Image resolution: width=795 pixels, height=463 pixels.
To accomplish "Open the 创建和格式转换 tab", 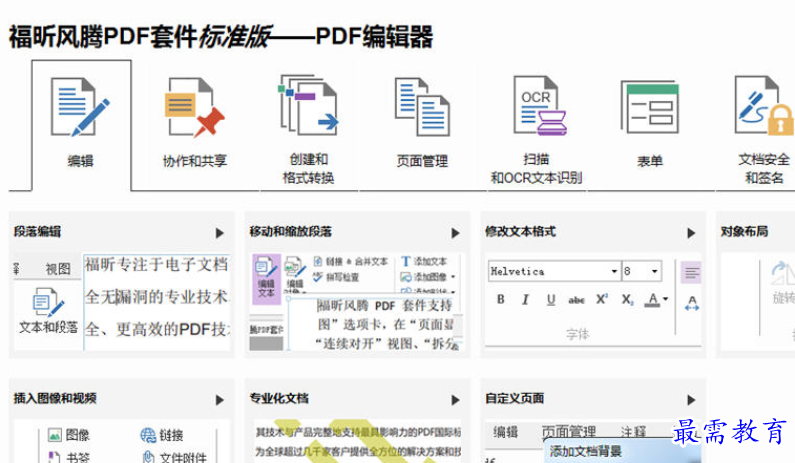I will coord(308,129).
